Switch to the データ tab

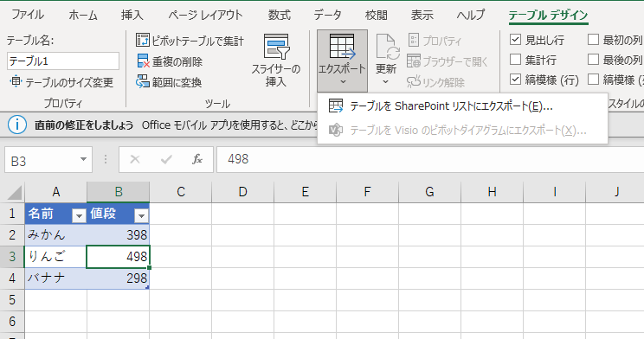click(327, 15)
